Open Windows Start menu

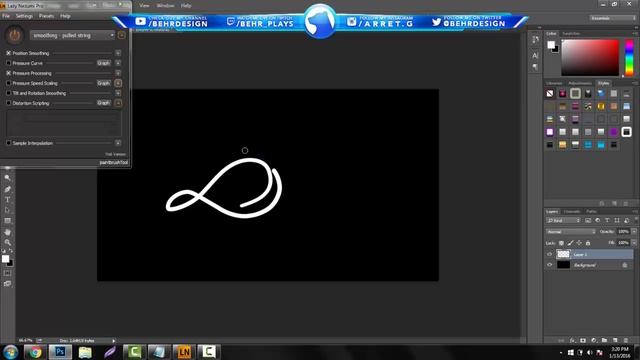click(10, 352)
